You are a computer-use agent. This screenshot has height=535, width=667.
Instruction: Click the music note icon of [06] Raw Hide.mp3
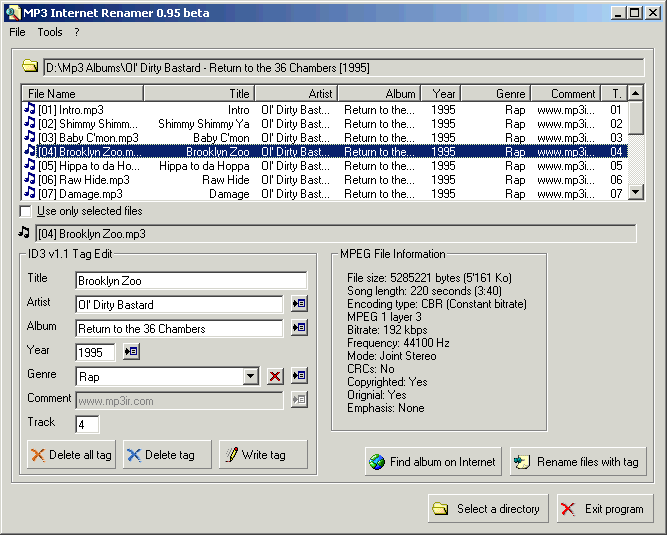29,179
